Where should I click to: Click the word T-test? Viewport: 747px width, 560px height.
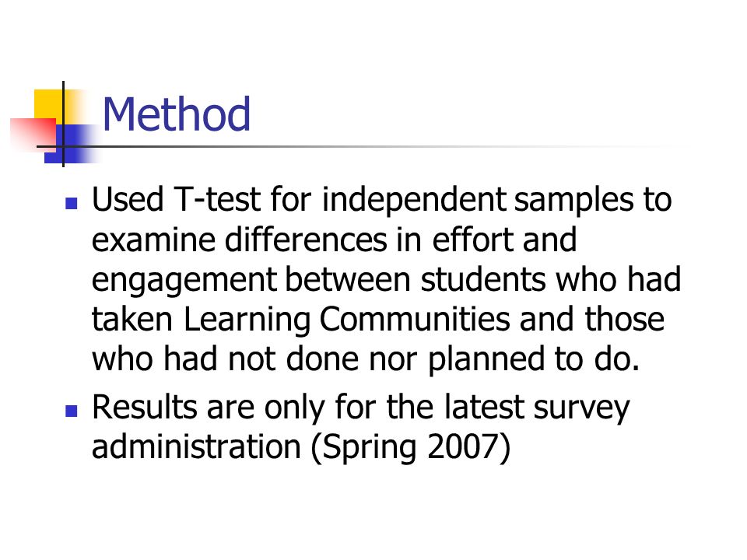[x=218, y=198]
